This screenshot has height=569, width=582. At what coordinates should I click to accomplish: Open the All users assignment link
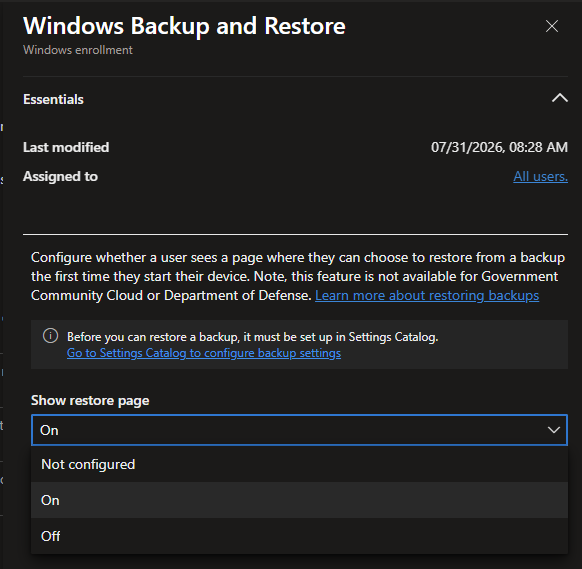(540, 176)
